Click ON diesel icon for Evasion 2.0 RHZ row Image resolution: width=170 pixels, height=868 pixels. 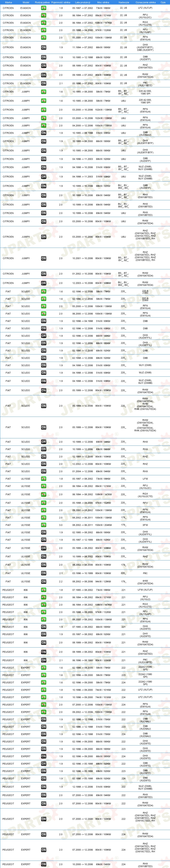(43, 66)
